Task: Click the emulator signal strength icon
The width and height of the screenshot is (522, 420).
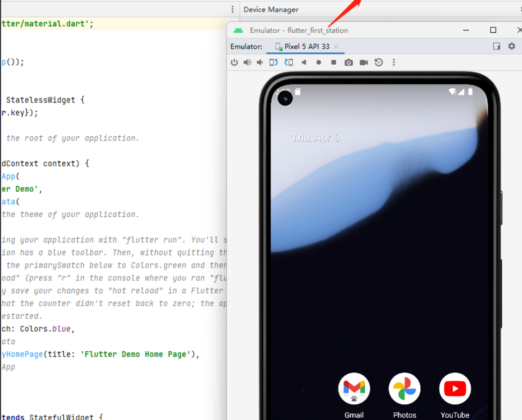Action: pyautogui.click(x=461, y=92)
